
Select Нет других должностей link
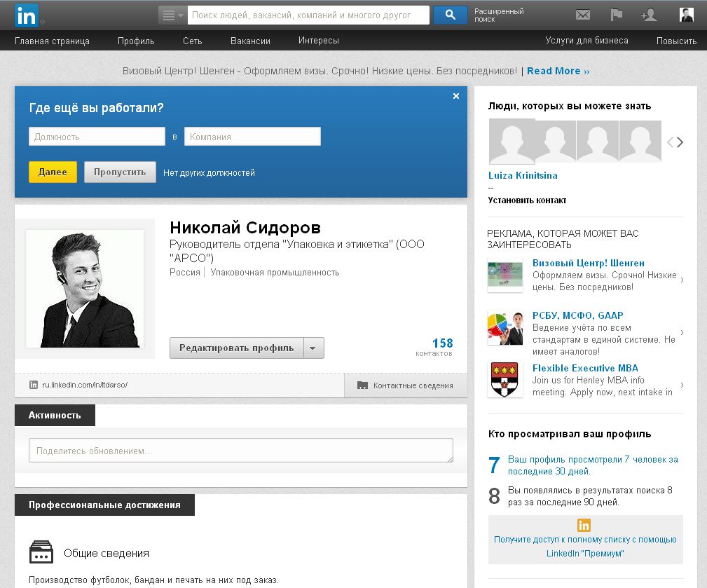(209, 172)
